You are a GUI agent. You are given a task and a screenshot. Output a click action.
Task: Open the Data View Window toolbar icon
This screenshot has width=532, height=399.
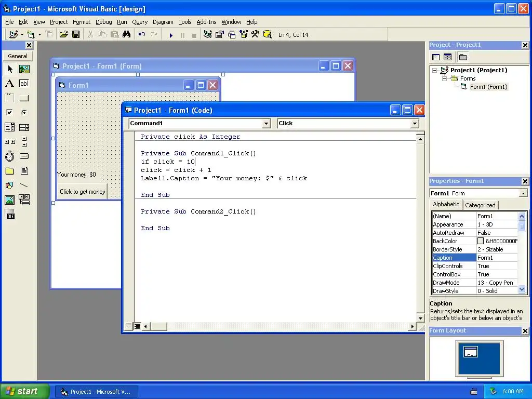point(268,34)
